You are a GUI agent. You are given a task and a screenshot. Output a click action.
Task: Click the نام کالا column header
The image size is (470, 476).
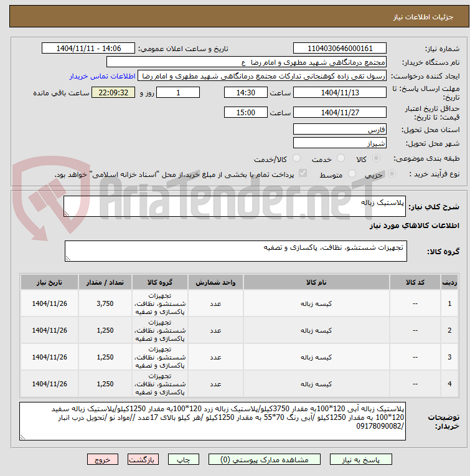click(x=316, y=283)
